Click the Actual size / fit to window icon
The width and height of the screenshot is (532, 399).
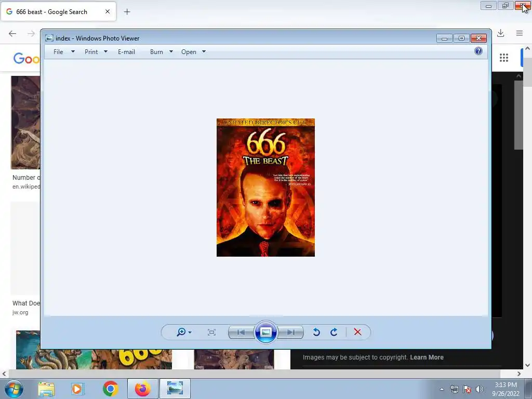click(x=212, y=332)
